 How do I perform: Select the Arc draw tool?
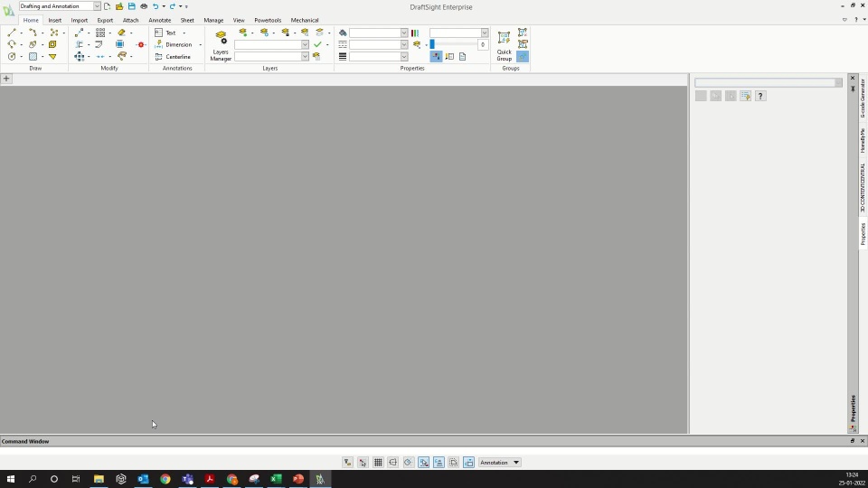[x=12, y=44]
